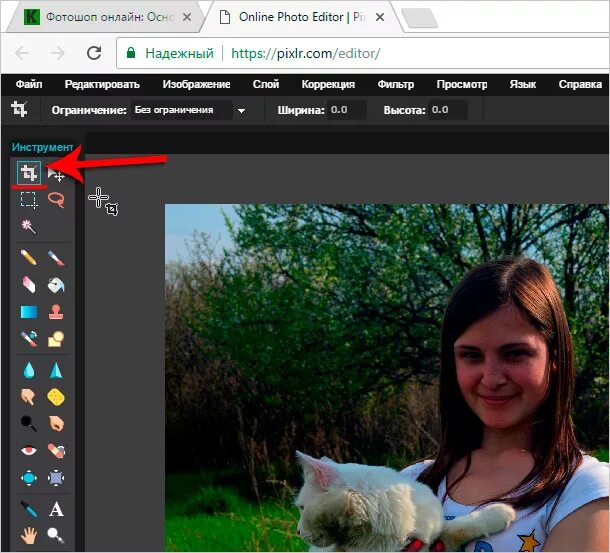Screen dimensions: 610x553
Task: Open the Изображение menu
Action: 196,84
